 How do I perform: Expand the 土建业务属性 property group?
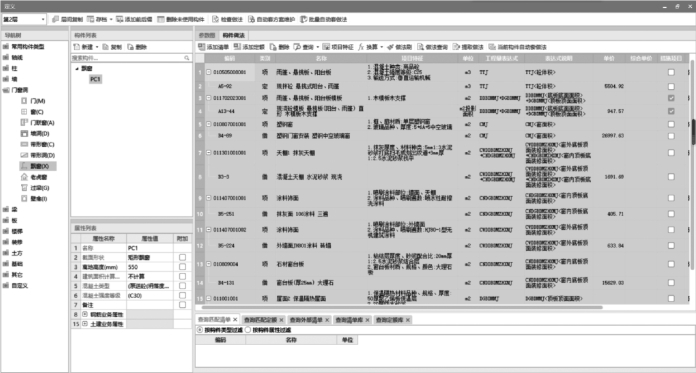pos(85,325)
